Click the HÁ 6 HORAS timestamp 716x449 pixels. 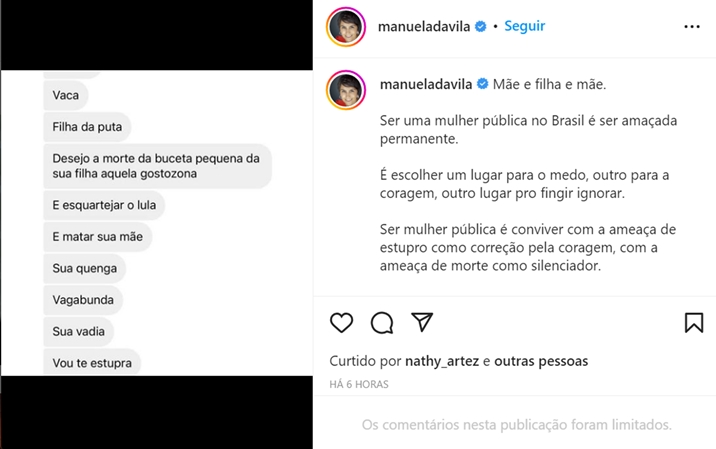(x=359, y=384)
